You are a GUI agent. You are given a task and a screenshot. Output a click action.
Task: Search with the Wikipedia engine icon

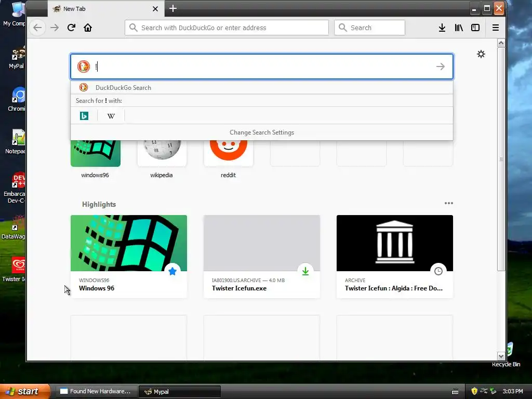pos(111,116)
